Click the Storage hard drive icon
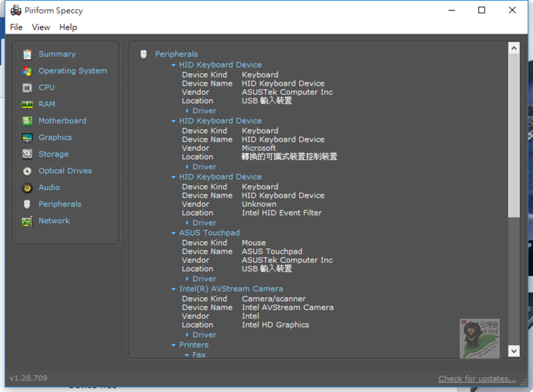 pyautogui.click(x=27, y=154)
